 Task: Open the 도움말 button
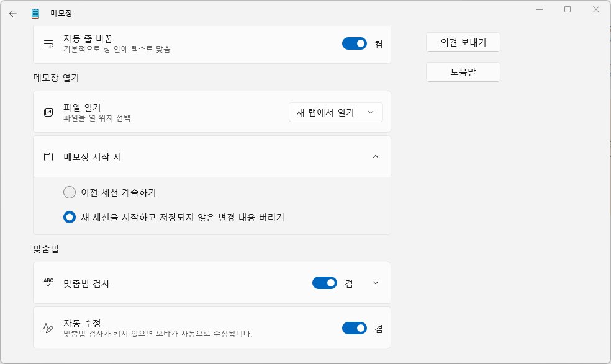[463, 72]
